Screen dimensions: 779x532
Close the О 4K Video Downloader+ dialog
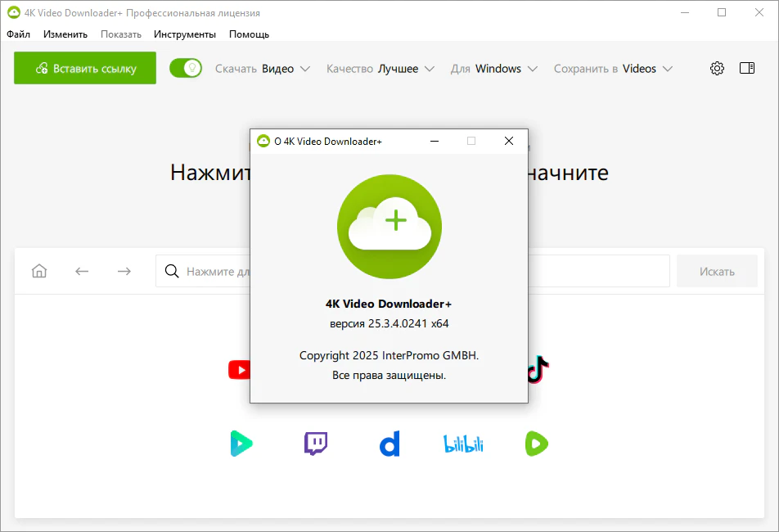click(x=509, y=141)
